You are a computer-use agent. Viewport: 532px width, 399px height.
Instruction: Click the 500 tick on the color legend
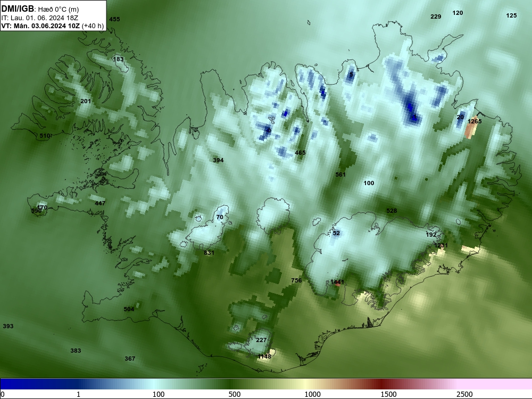point(235,394)
